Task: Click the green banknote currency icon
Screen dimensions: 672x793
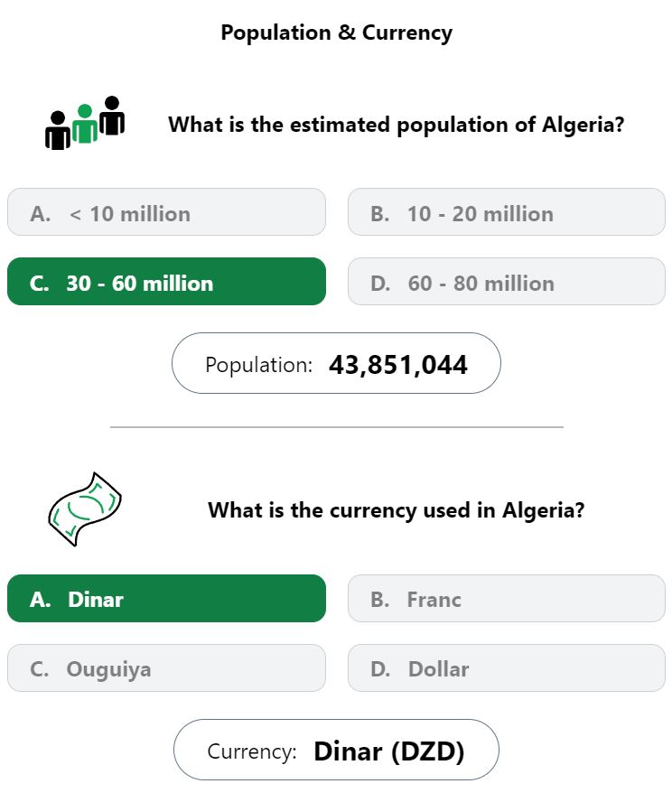Action: 84,508
